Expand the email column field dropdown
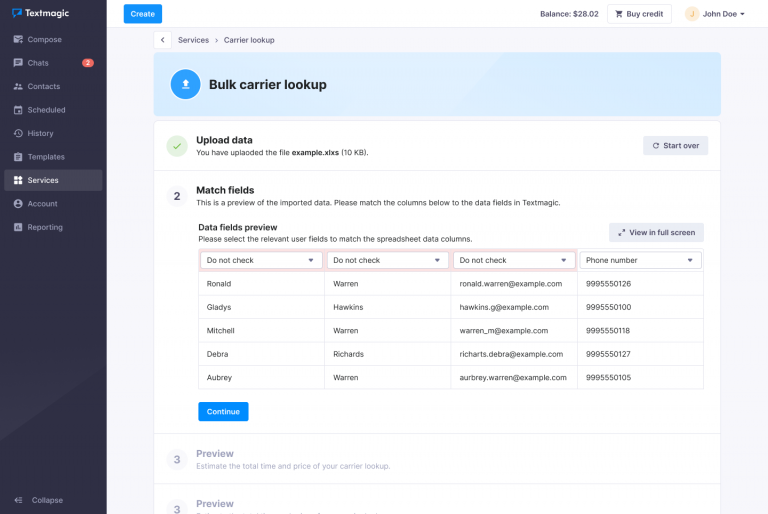The image size is (768, 514). (514, 260)
